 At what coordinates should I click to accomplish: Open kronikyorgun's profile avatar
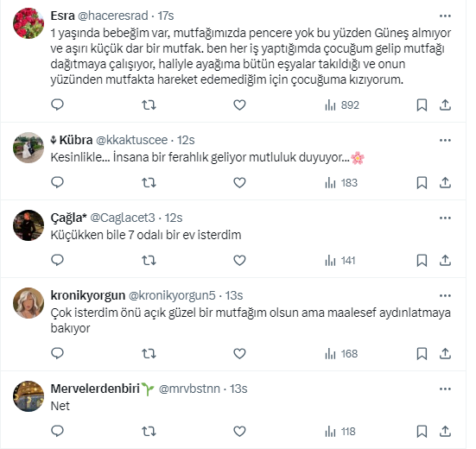(29, 303)
